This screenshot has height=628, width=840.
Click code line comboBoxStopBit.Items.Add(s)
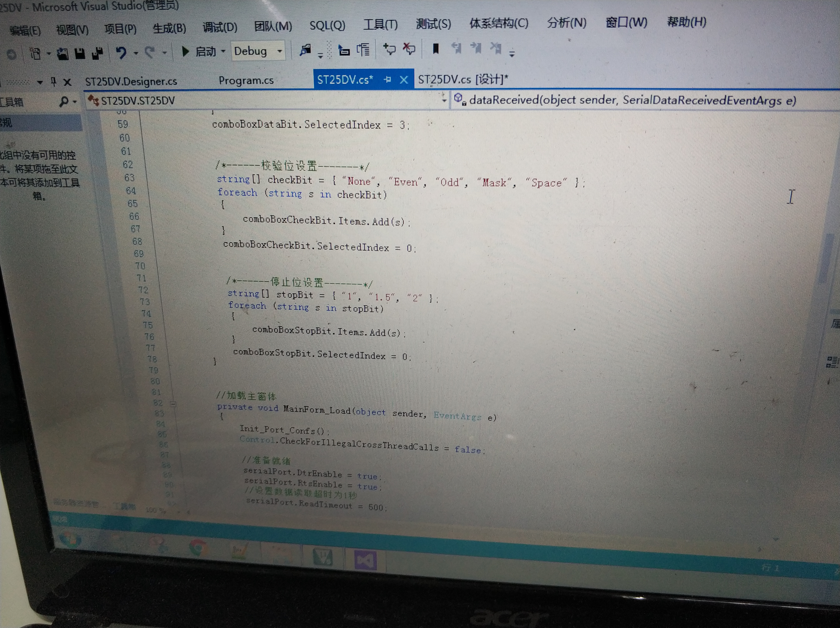tap(329, 331)
